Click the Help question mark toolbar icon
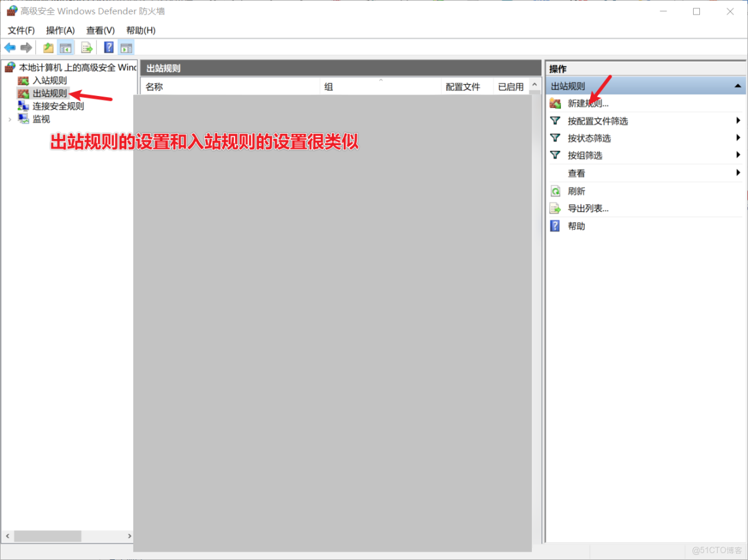Image resolution: width=748 pixels, height=560 pixels. [108, 47]
